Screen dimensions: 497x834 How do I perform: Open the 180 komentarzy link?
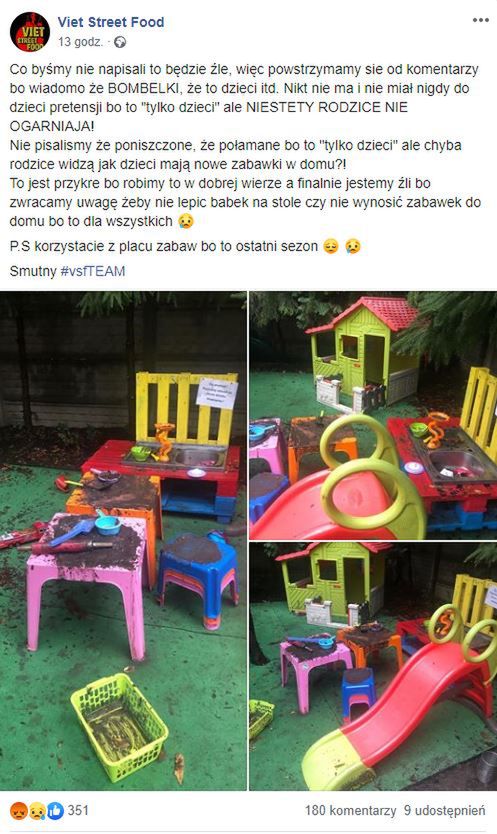(351, 811)
